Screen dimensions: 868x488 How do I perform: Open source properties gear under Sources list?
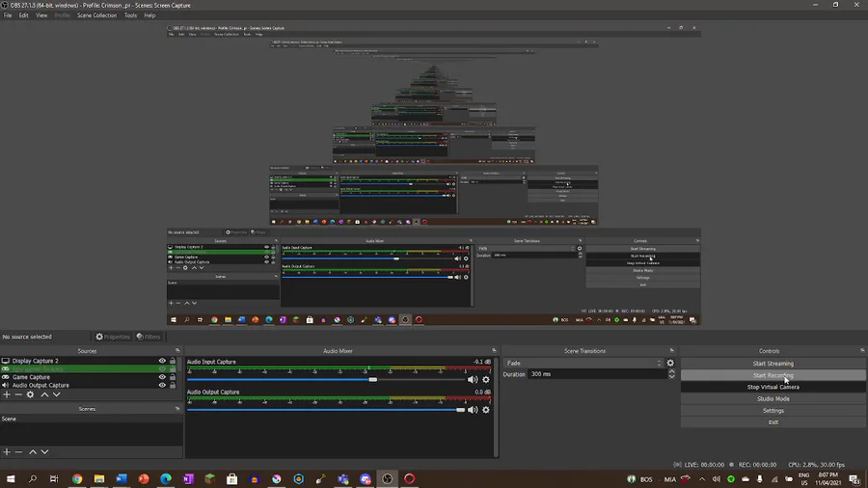click(x=31, y=394)
